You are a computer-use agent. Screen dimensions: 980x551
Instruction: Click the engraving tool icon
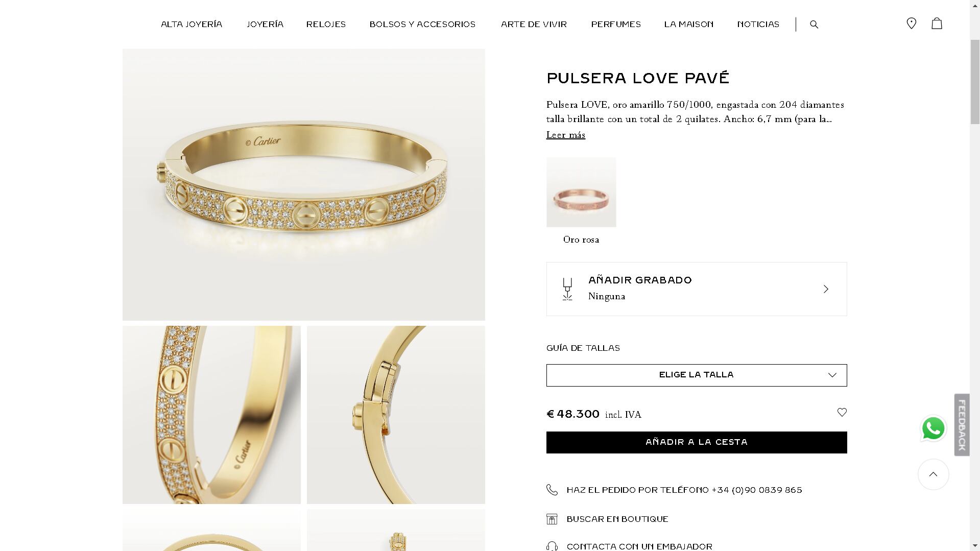coord(567,289)
